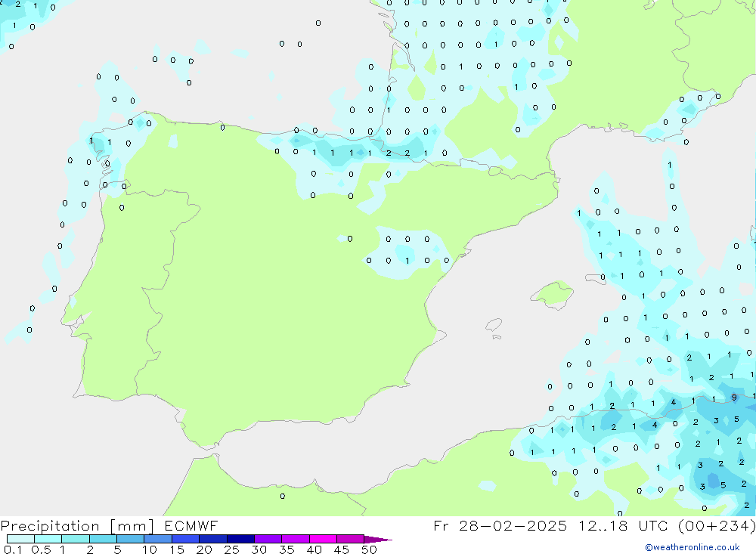The width and height of the screenshot is (756, 554).
Task: Pick the 1–2 mm legend swatch
Action: pos(76,539)
